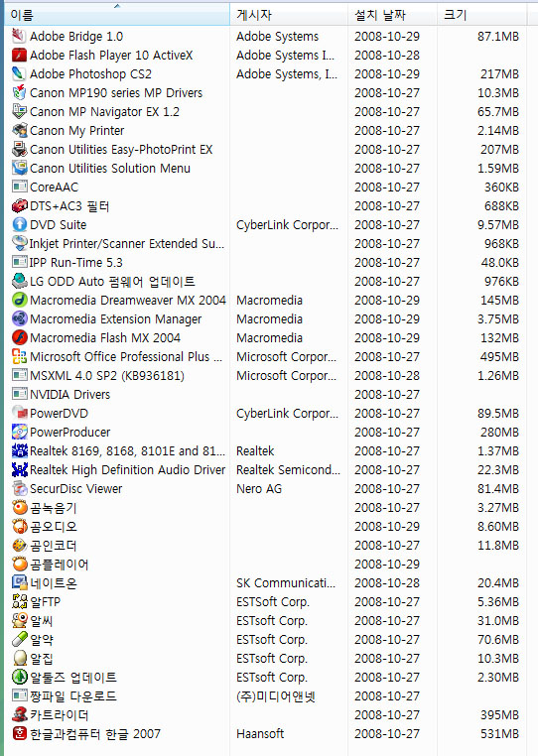Select the 곰플레이어 icon
Screen dimensions: 538x756
[x=19, y=565]
